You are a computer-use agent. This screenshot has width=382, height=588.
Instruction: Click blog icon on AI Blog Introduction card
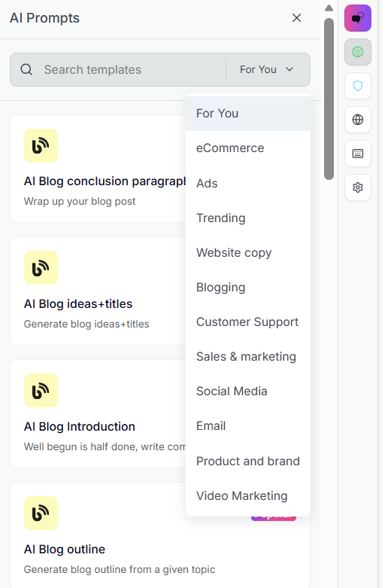(41, 391)
